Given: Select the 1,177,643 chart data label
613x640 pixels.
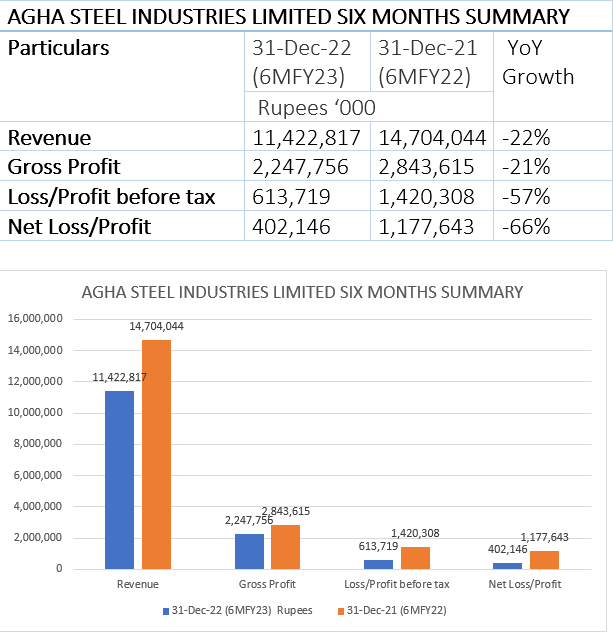Looking at the screenshot, I should [x=545, y=537].
